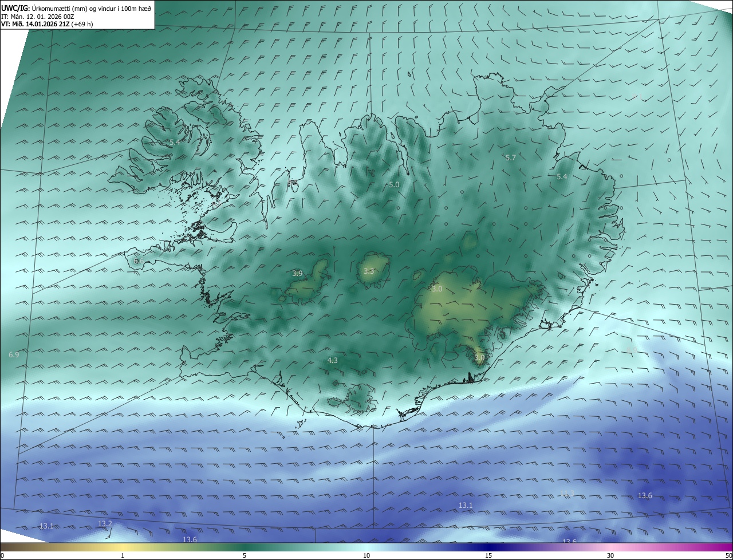Click the 5.4 value over the Westfjords peninsula

[x=175, y=142]
